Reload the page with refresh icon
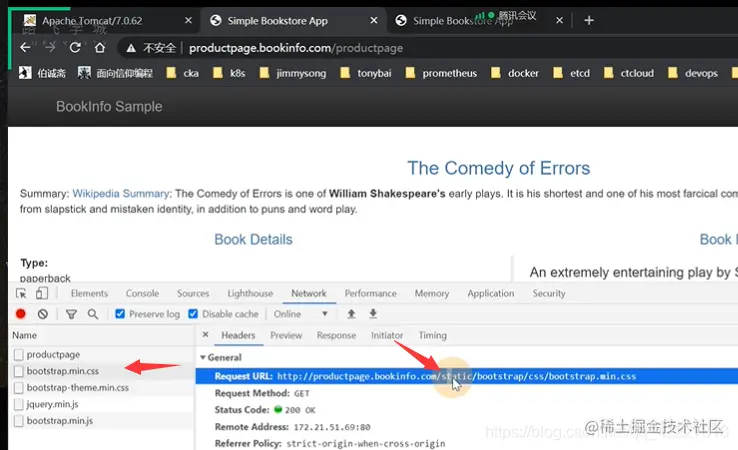The width and height of the screenshot is (738, 450). click(74, 48)
